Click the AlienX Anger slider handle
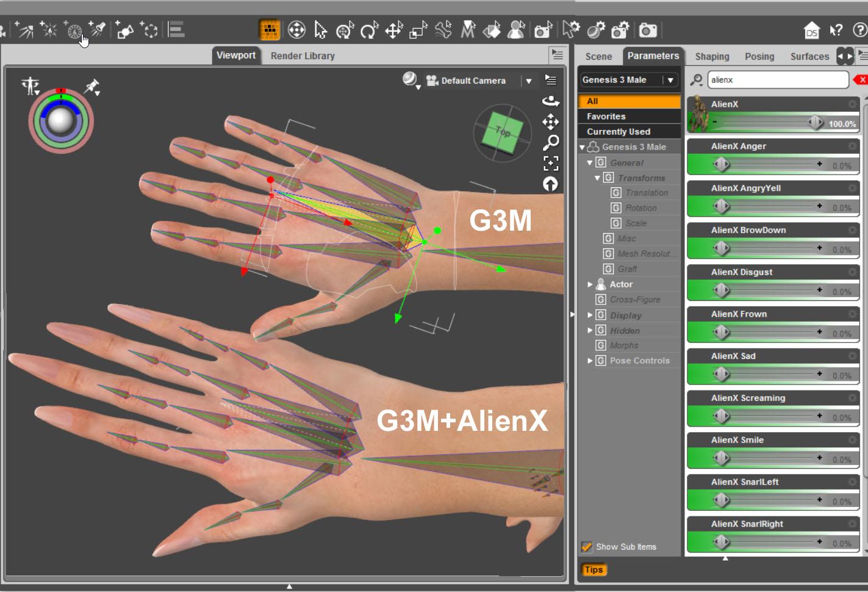The image size is (868, 592). [722, 165]
